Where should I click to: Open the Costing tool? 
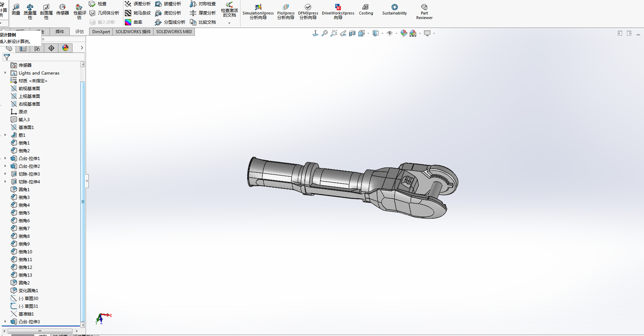click(366, 10)
